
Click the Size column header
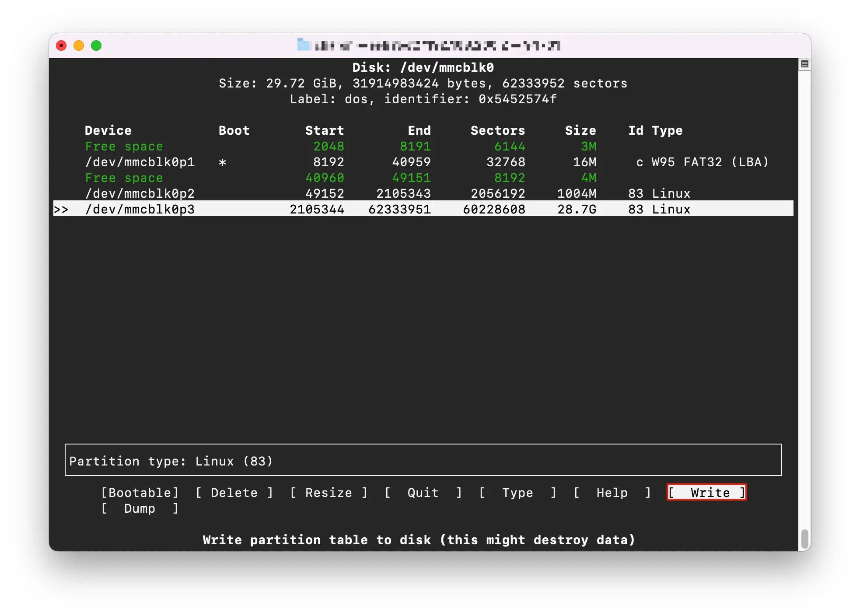(x=580, y=130)
